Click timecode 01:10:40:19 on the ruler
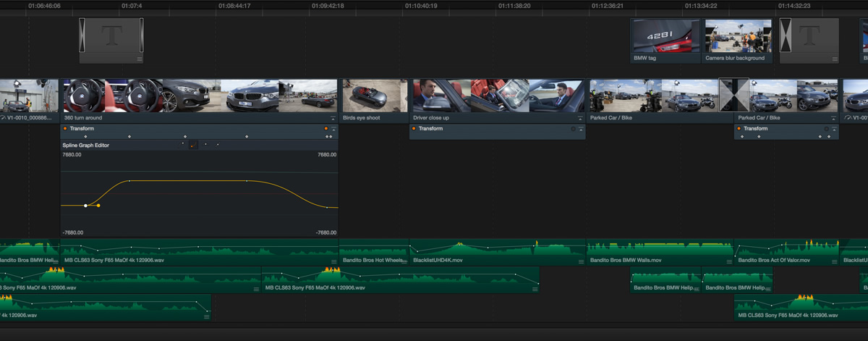 (x=421, y=6)
